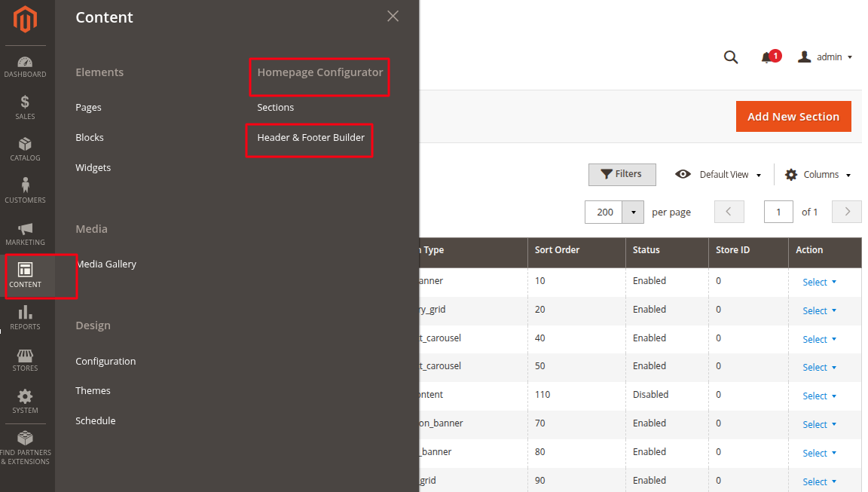Viewport: 868px width, 492px height.
Task: Open the Catalog sidebar menu
Action: pos(25,149)
